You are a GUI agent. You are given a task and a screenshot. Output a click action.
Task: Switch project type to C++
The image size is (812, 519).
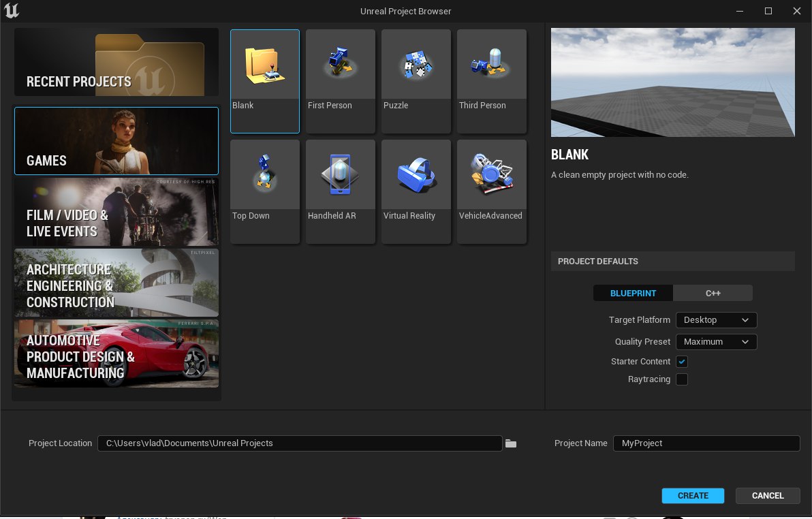pos(713,293)
